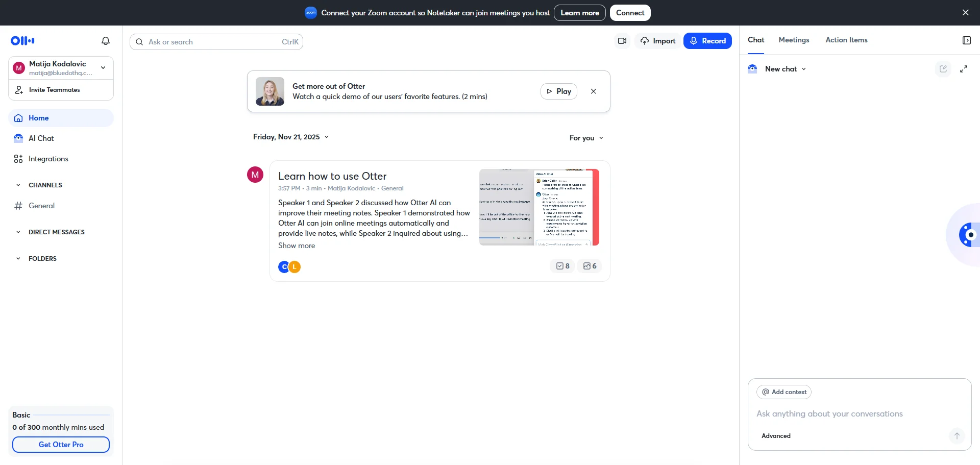Open the Learn how to use Otter thumbnail
This screenshot has height=465, width=980.
539,207
